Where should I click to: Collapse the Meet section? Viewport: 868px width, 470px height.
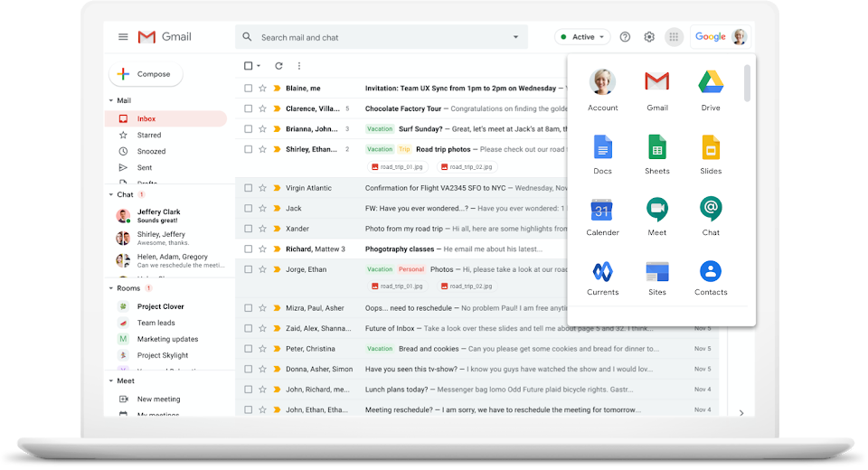[111, 381]
